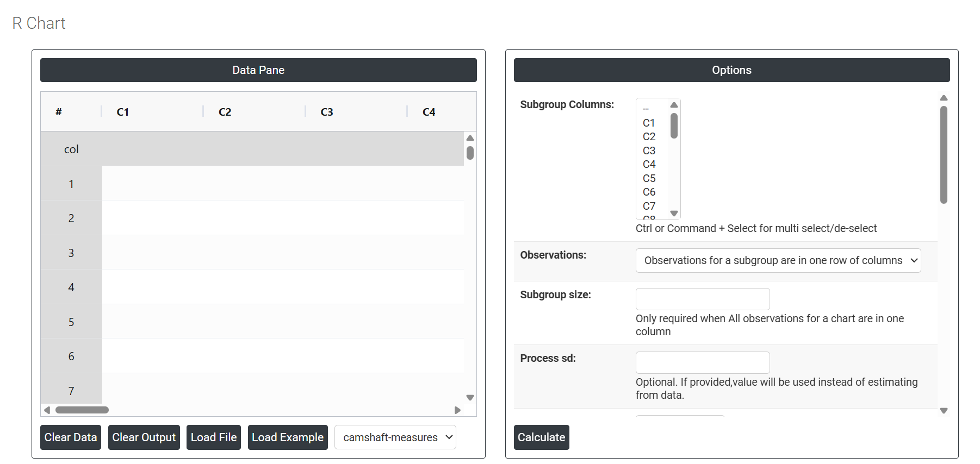Expand the Observations layout dropdown
This screenshot has height=464, width=980.
[778, 261]
